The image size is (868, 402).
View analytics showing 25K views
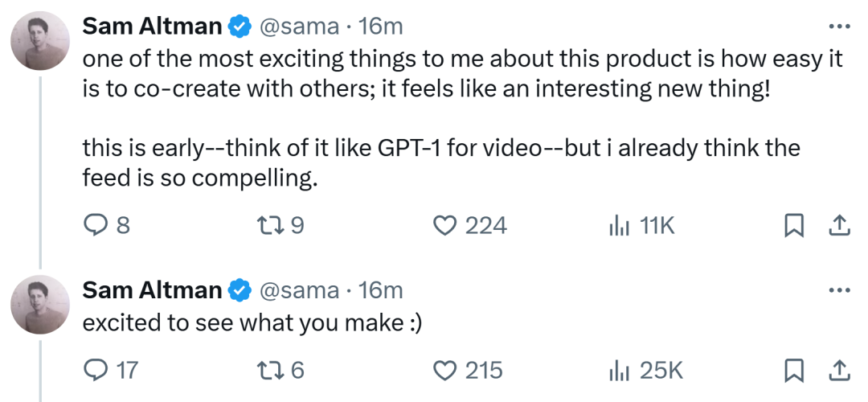(618, 370)
